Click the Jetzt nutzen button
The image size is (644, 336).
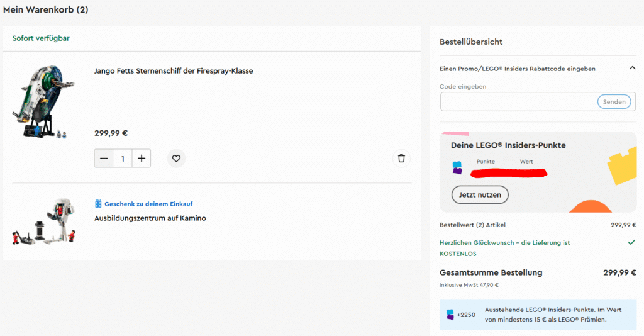(x=480, y=194)
